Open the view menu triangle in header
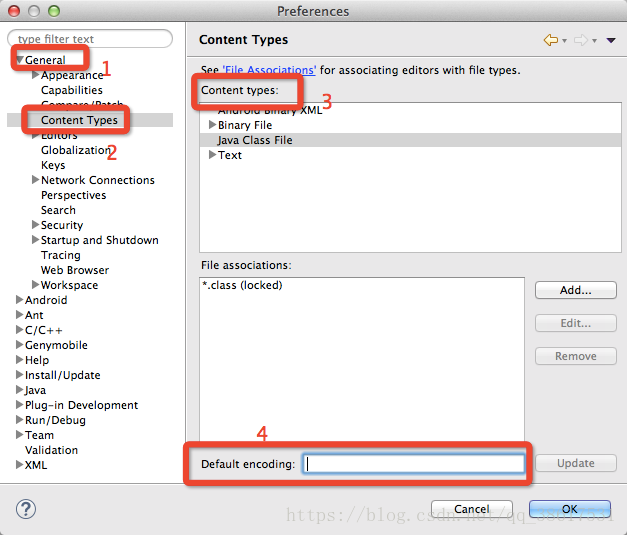The width and height of the screenshot is (627, 535). click(x=611, y=40)
